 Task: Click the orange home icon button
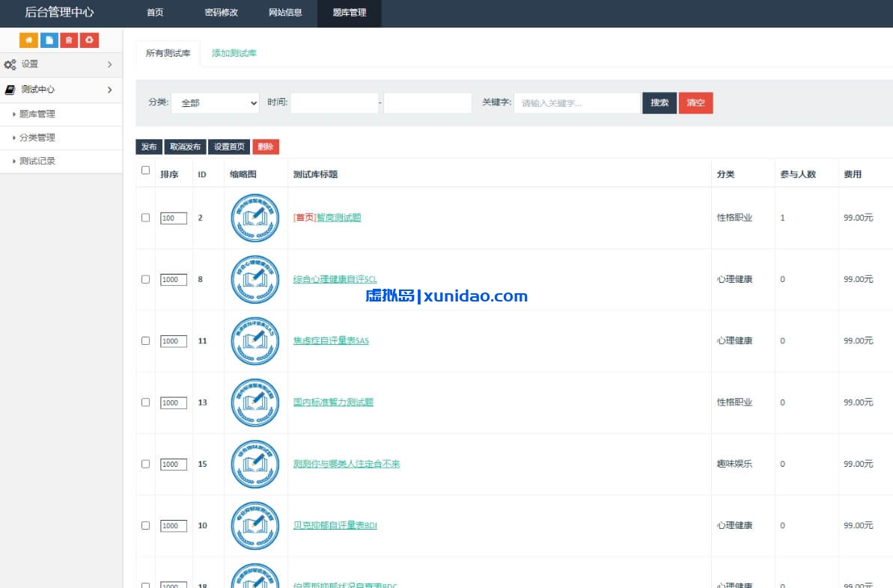pos(28,40)
